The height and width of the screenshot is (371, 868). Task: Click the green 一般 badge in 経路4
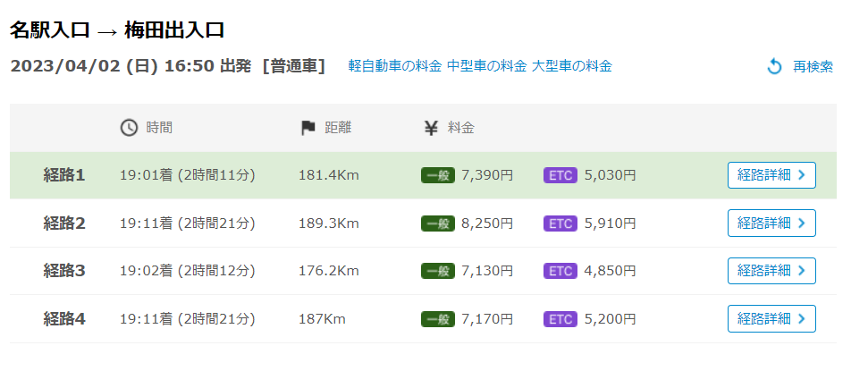tap(438, 318)
